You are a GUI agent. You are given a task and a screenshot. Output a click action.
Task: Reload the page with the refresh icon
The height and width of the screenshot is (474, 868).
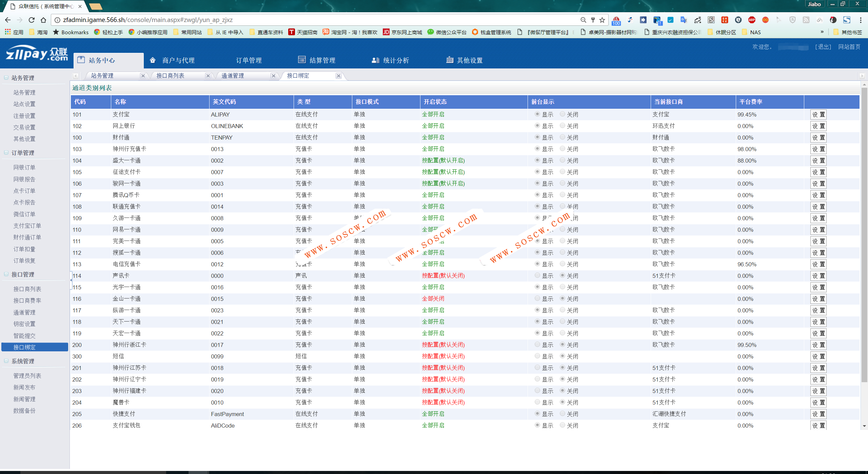32,20
